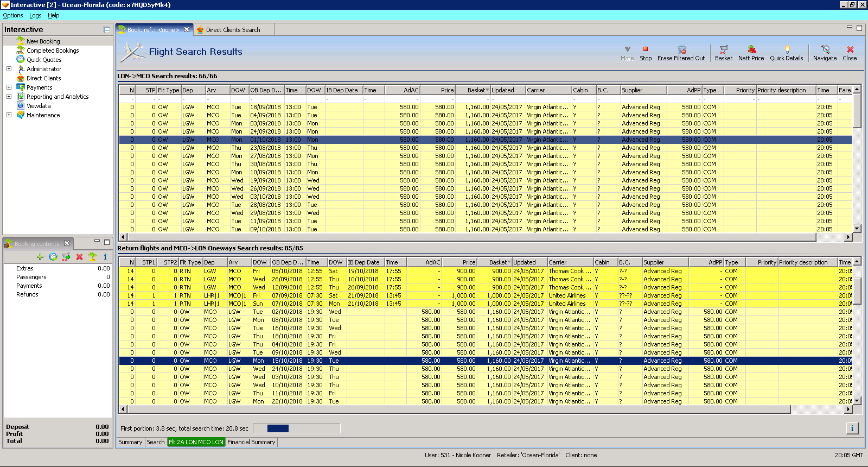This screenshot has width=868, height=467.
Task: Expand the Administrator tree node
Action: 9,69
